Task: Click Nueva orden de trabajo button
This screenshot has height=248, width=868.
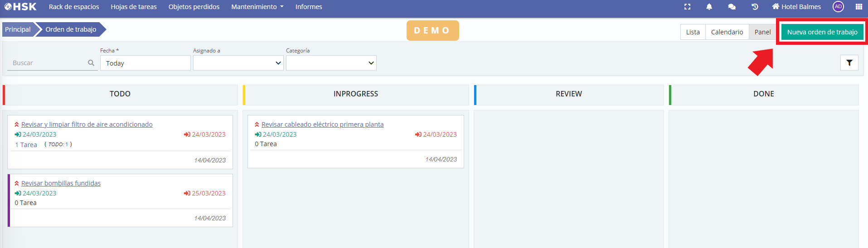Action: [x=822, y=32]
